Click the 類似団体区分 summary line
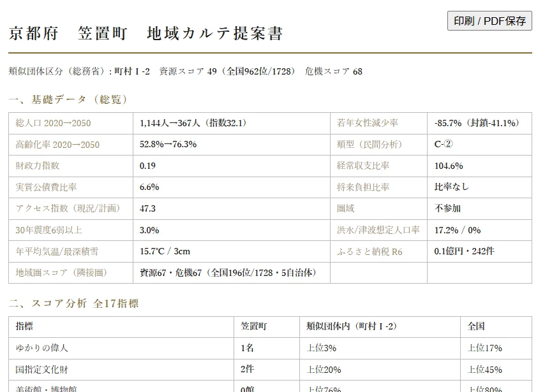The image size is (545, 392). tap(185, 71)
